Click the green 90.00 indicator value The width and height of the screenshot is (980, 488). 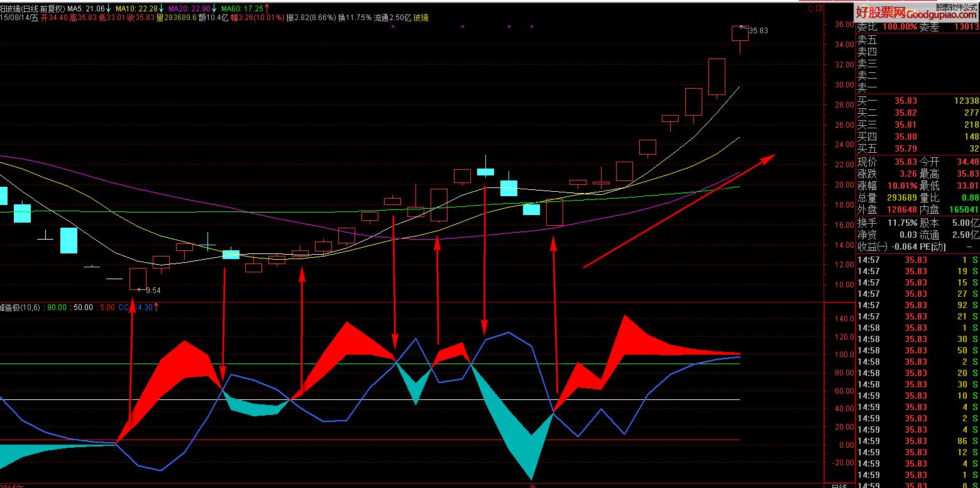[56, 308]
